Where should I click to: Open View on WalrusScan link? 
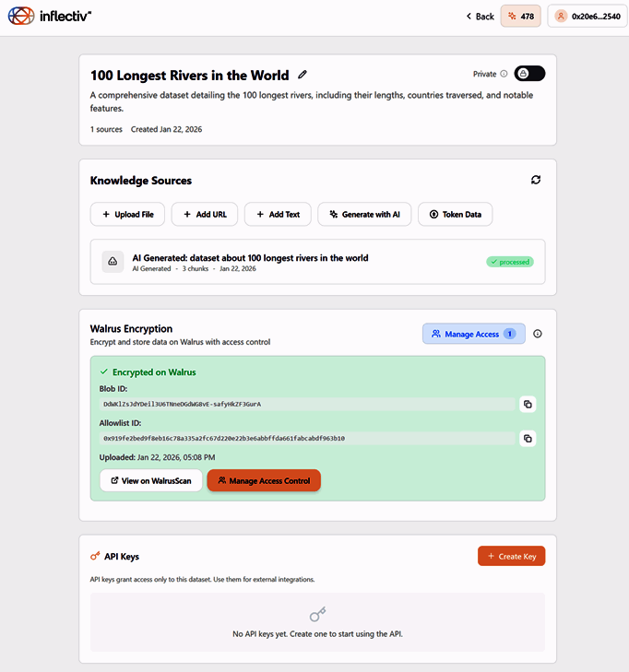tap(150, 480)
